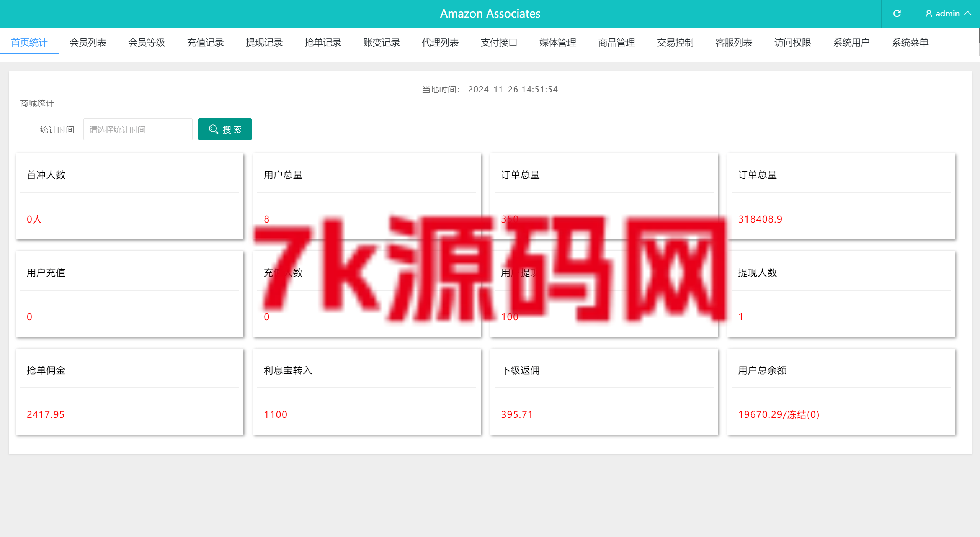Click the 搜索 button label

(x=232, y=129)
